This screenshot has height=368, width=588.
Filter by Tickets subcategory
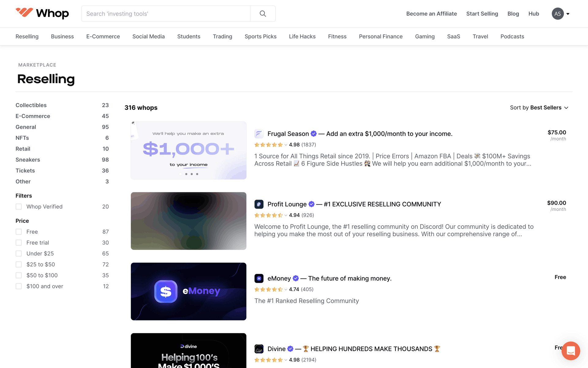[62, 171]
